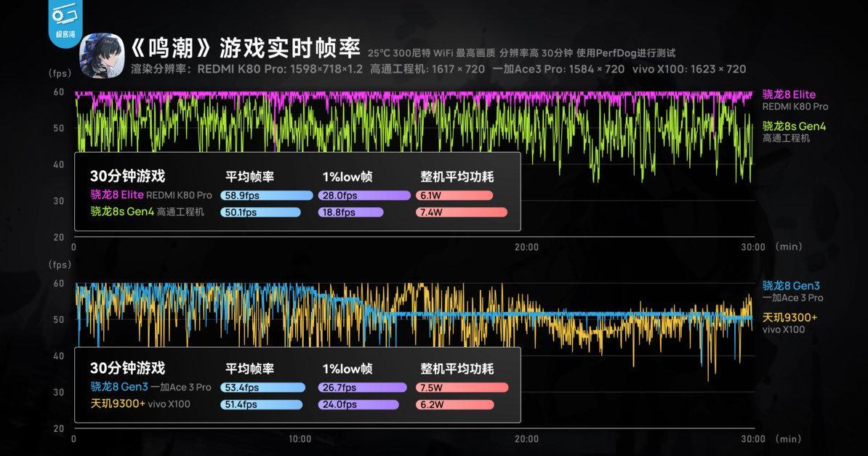Image resolution: width=868 pixels, height=456 pixels.
Task: Click the 7.4W power consumption bar
Action: (461, 212)
